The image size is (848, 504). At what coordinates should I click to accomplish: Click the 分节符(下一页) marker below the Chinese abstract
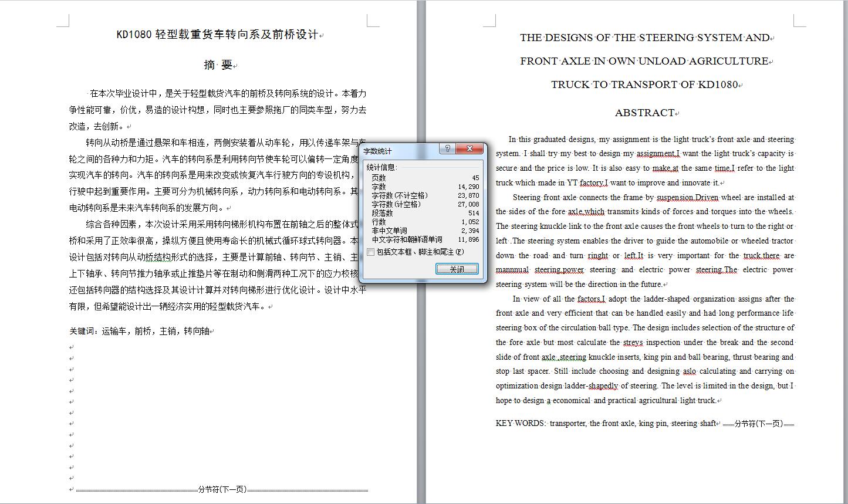click(222, 489)
